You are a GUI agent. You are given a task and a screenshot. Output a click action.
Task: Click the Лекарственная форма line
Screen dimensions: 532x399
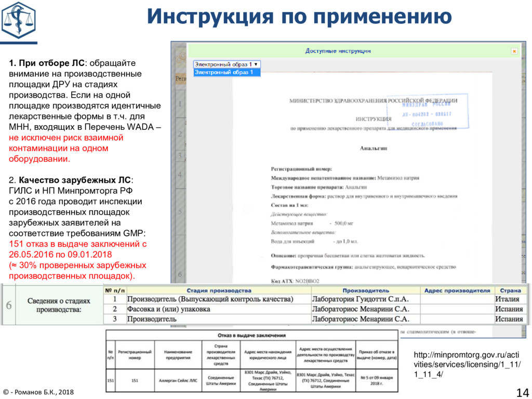364,196
